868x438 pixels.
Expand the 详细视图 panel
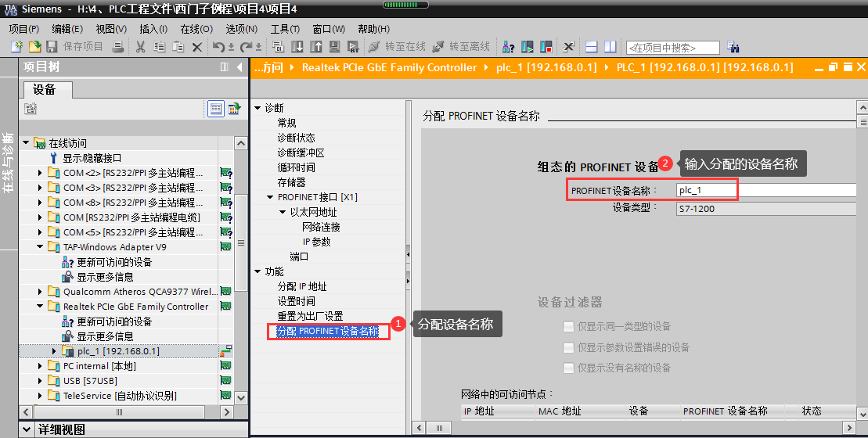pos(27,429)
